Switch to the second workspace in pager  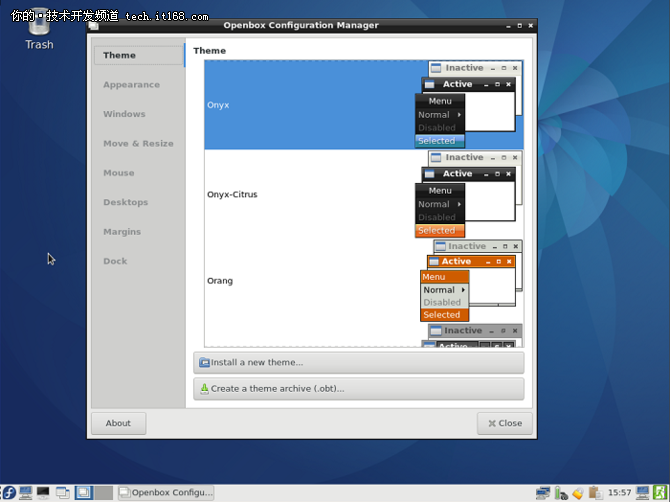point(103,493)
